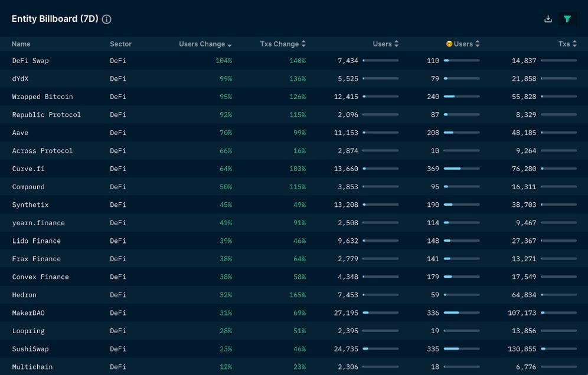The width and height of the screenshot is (588, 375).
Task: Click the download icon in header
Action: tap(548, 19)
